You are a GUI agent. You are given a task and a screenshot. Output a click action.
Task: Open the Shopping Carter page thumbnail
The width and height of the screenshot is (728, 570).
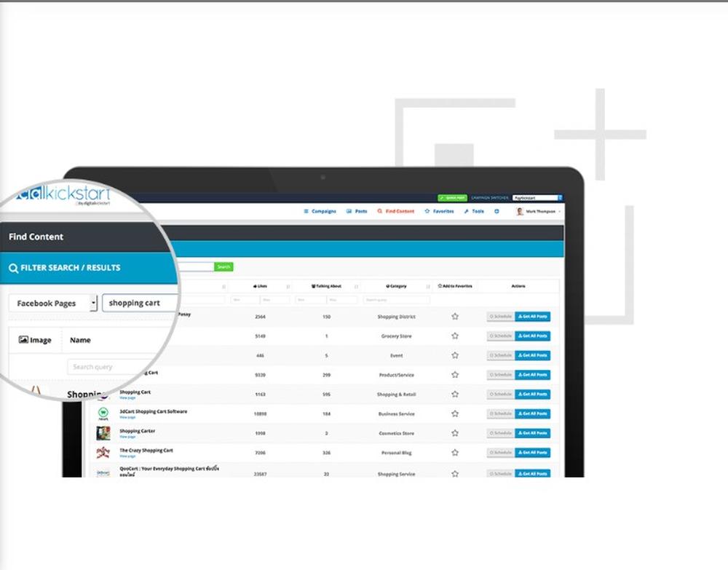tap(103, 433)
